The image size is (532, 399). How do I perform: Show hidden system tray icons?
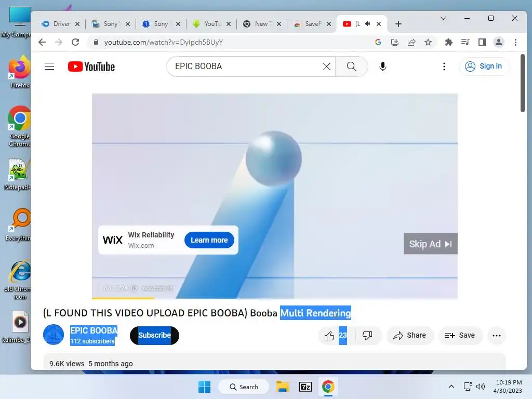(451, 387)
